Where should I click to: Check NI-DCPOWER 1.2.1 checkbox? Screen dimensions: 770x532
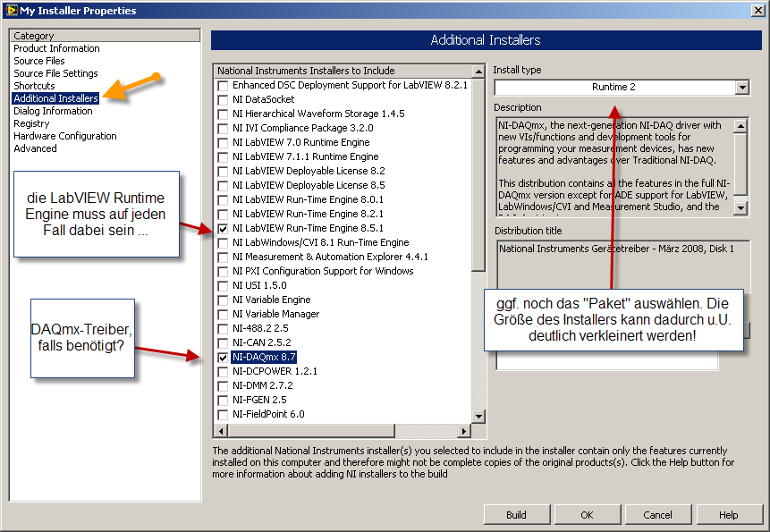[223, 372]
